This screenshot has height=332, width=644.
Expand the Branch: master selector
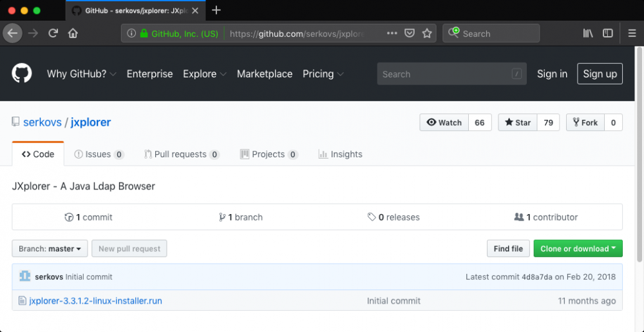(50, 249)
